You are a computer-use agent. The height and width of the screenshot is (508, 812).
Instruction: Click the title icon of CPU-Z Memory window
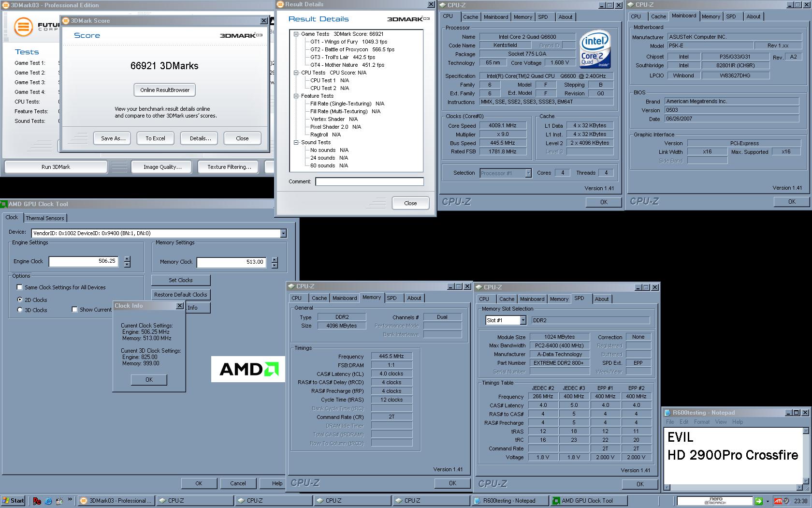(291, 286)
